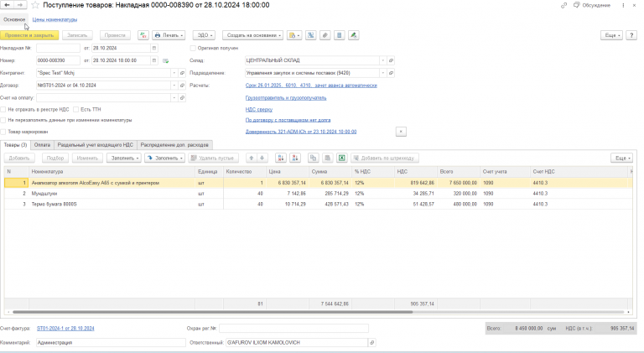Check Не перезаполнять данные при изменении номенклатуры
This screenshot has height=353, width=644.
tap(3, 120)
